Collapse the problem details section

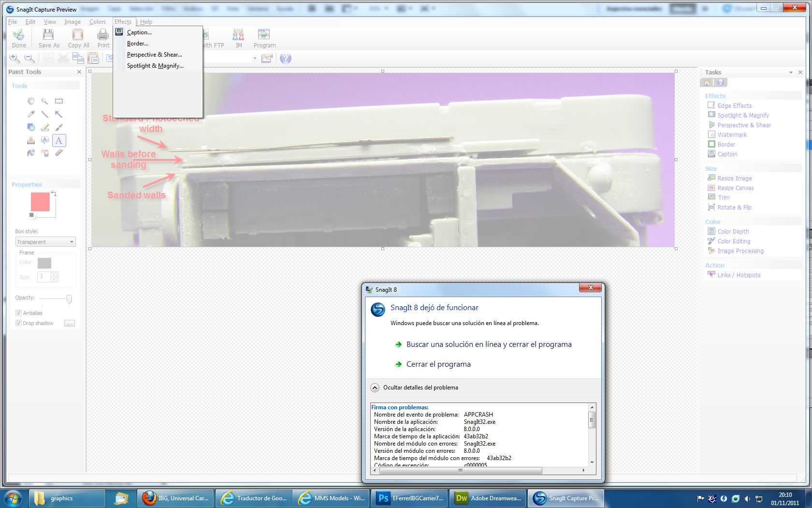point(375,388)
